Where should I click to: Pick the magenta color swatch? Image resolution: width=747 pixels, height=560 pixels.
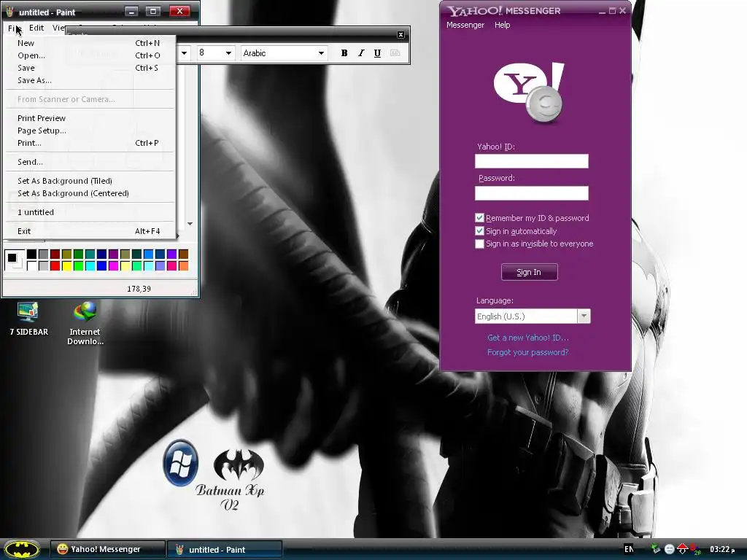coord(113,265)
